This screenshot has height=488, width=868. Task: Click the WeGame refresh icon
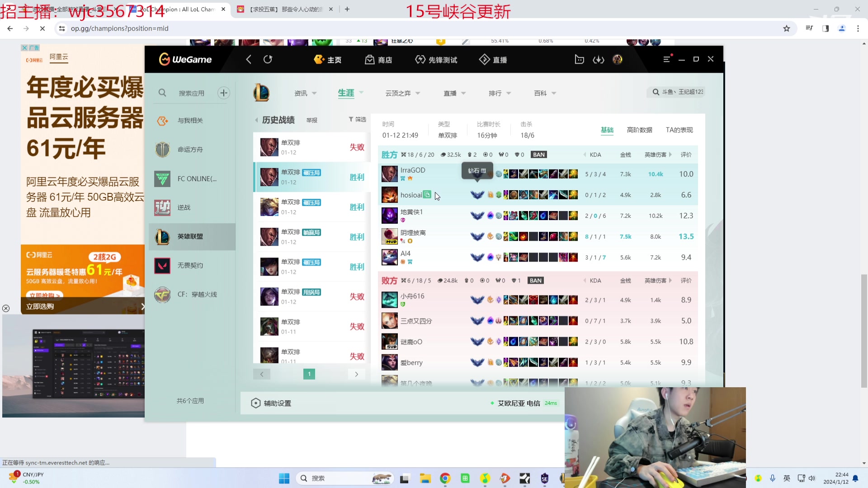[268, 60]
